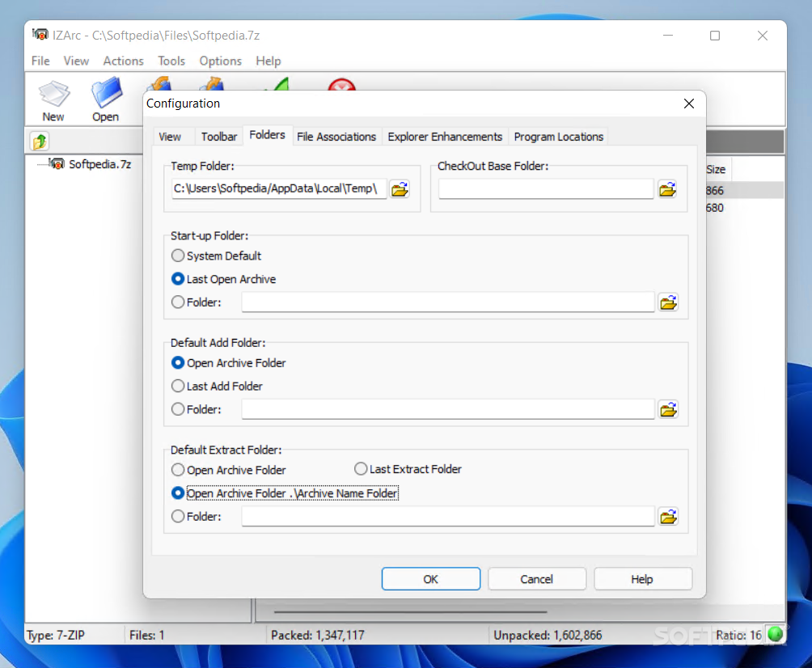Switch to the Toolbar tab

219,137
